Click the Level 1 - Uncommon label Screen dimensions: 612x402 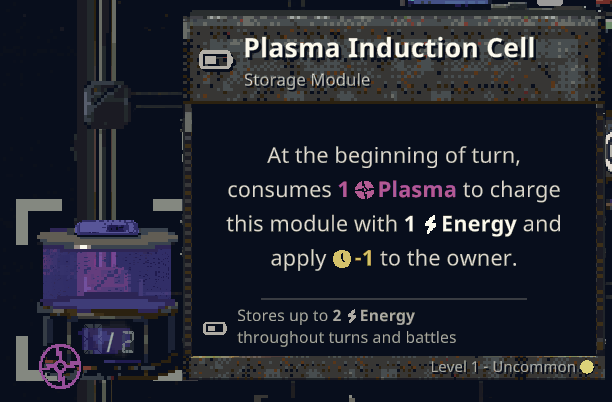point(503,367)
